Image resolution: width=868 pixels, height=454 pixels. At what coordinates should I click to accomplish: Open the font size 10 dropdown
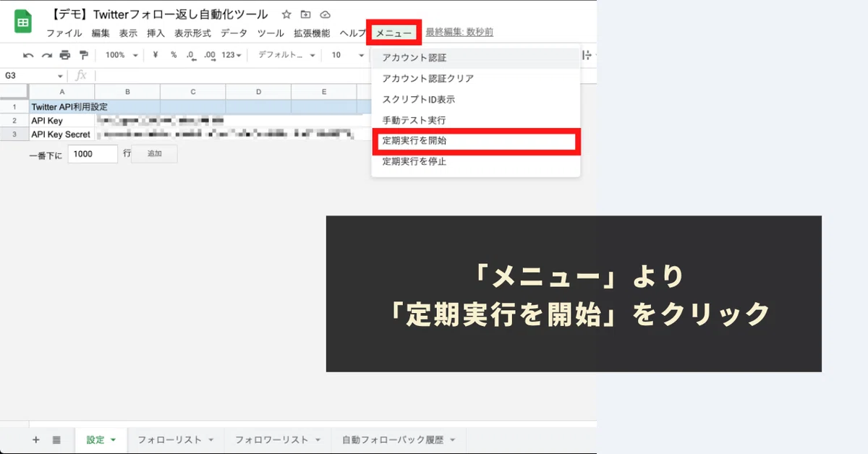pos(347,55)
